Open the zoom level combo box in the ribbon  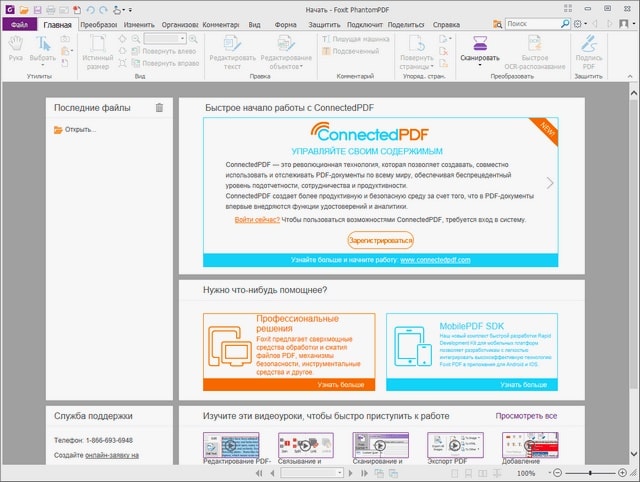pos(165,39)
